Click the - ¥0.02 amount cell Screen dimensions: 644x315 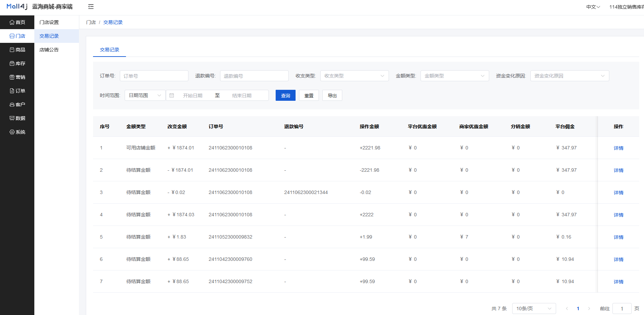pyautogui.click(x=176, y=192)
